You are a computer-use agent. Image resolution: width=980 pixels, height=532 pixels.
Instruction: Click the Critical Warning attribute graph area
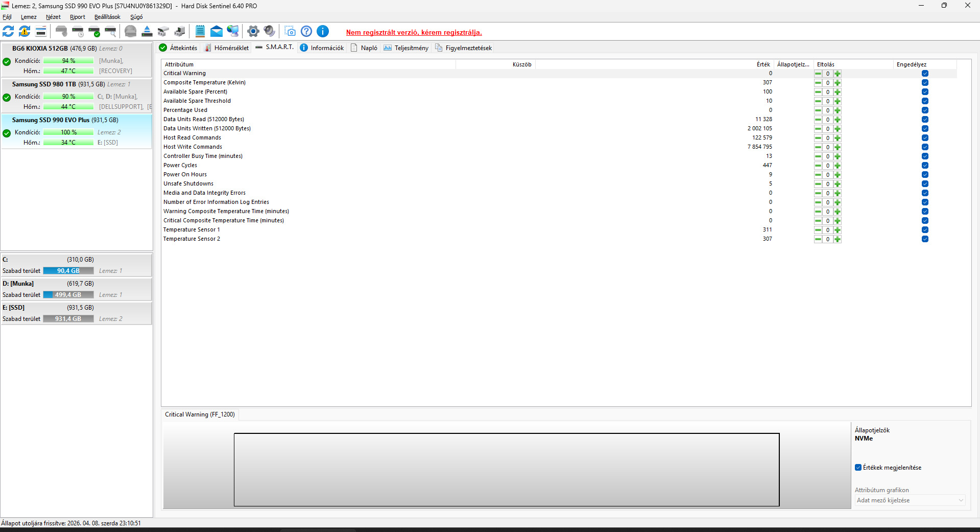tap(507, 470)
